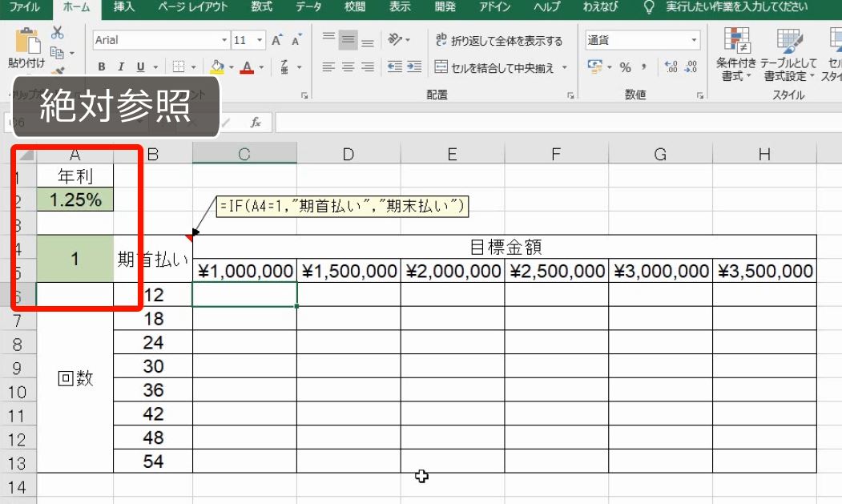Select column D header
Screen dimensions: 842x504
click(348, 154)
